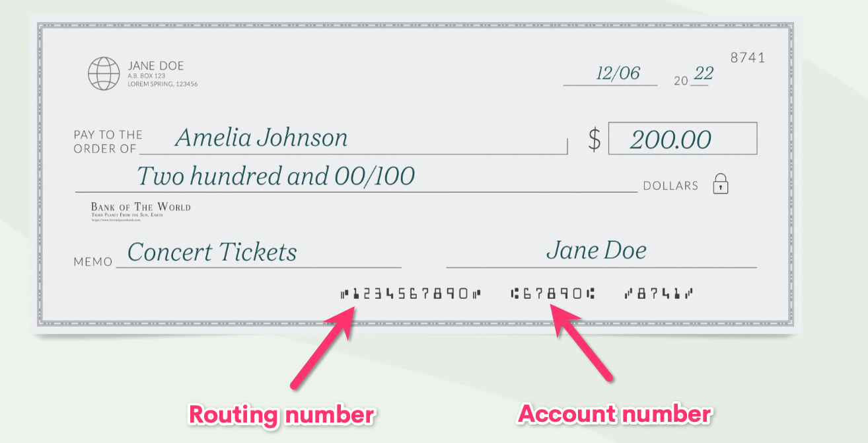
Task: Click the written amount Two hundred line
Action: [x=275, y=176]
